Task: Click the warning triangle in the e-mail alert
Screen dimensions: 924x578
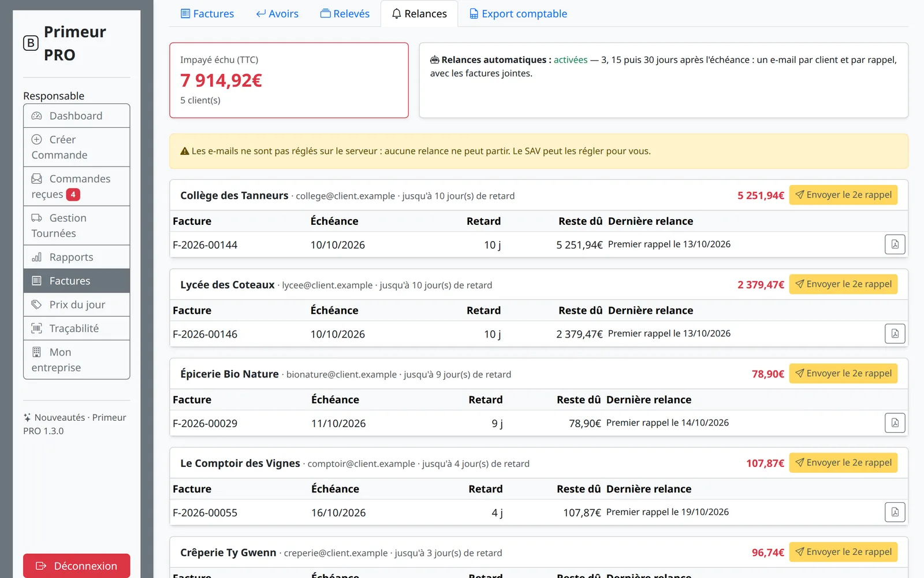Action: pos(185,151)
